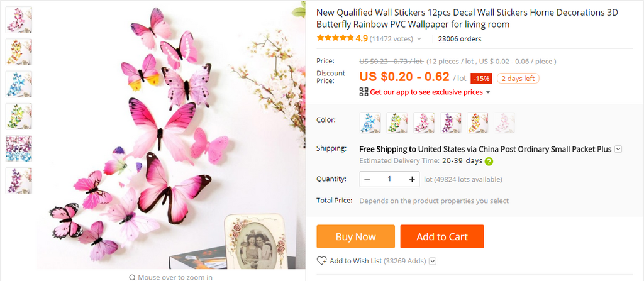Choose the purple butterfly color swatch
Viewport: 644px width, 281px height.
click(x=450, y=123)
